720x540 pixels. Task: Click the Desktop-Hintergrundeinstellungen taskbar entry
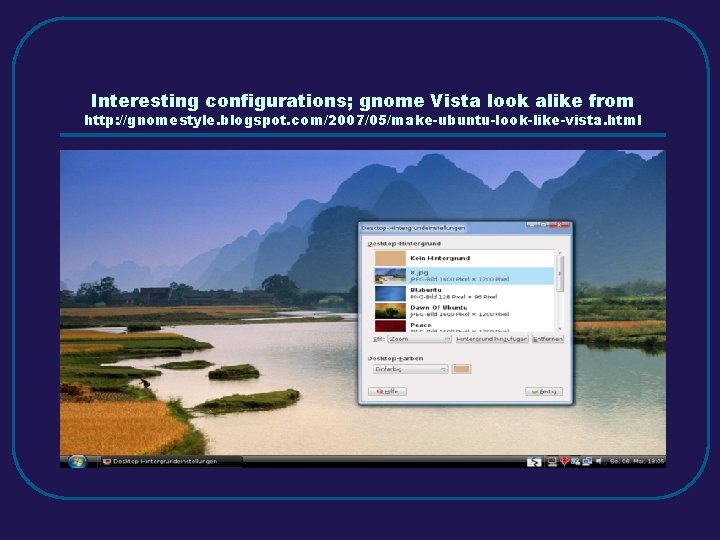[169, 461]
